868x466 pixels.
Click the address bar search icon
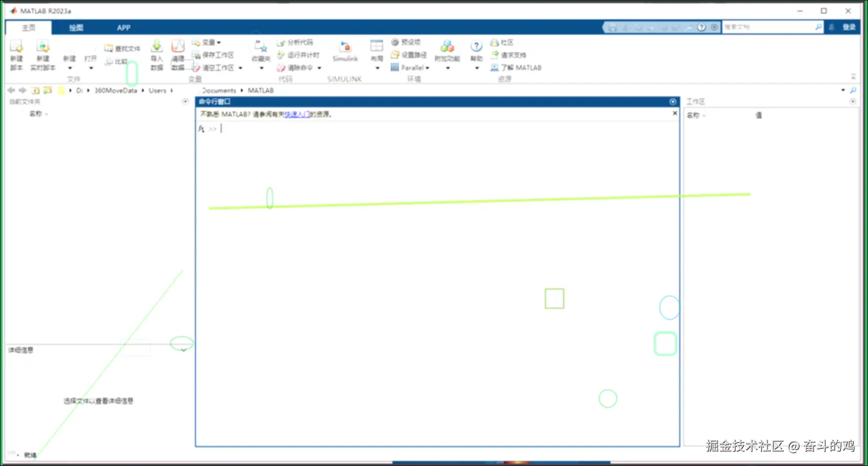click(853, 90)
